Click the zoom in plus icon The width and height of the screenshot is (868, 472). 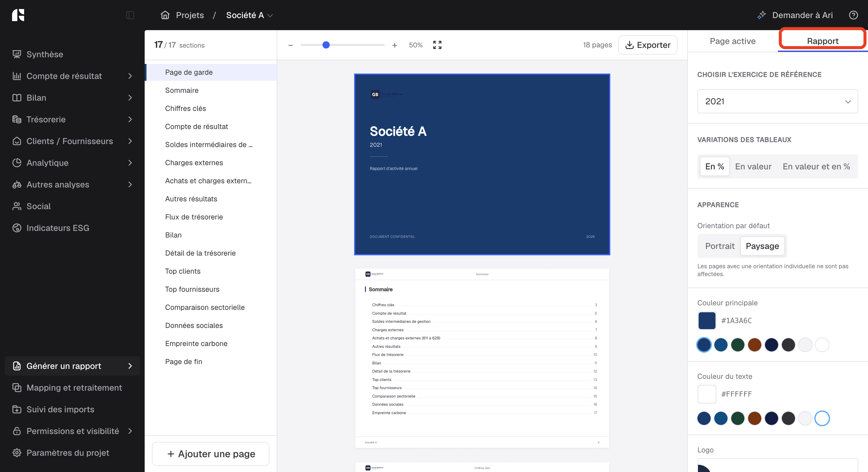click(395, 45)
